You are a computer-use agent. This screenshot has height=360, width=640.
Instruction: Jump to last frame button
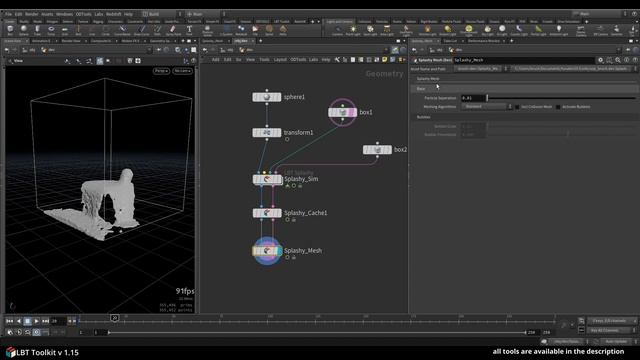tap(45, 321)
